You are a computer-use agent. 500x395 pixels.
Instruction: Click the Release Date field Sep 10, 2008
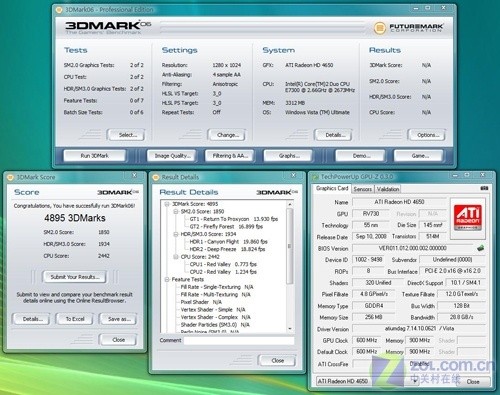tap(371, 237)
